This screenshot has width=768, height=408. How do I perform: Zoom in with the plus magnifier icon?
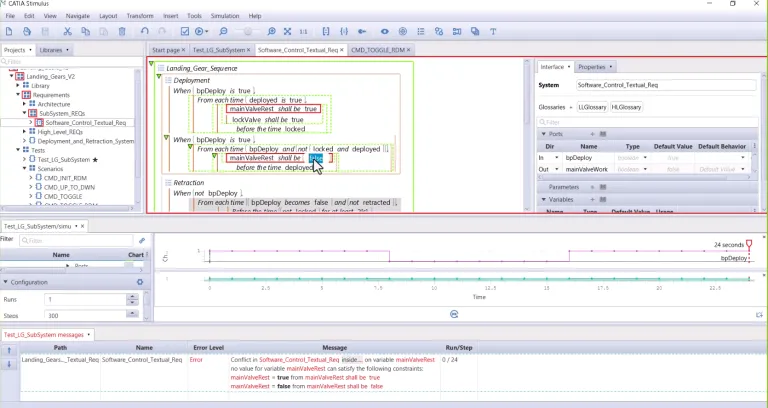click(271, 31)
